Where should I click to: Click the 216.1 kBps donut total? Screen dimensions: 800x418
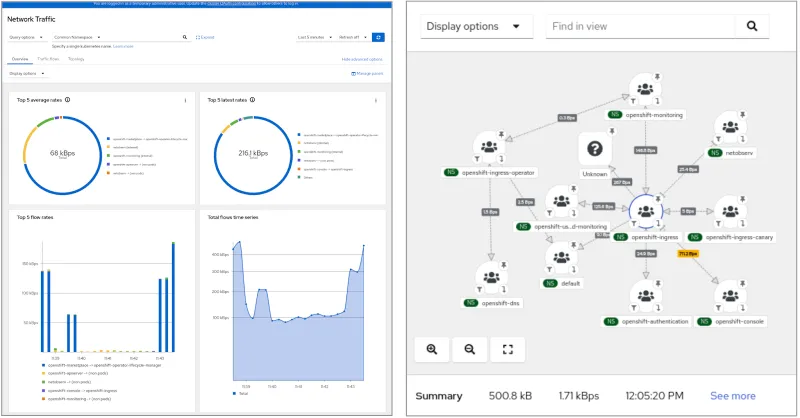coord(253,154)
